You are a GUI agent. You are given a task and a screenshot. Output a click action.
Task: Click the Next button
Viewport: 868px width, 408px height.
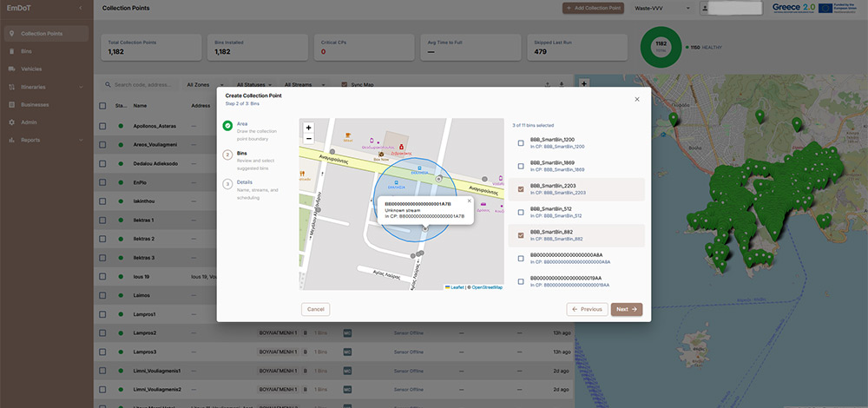coord(627,309)
